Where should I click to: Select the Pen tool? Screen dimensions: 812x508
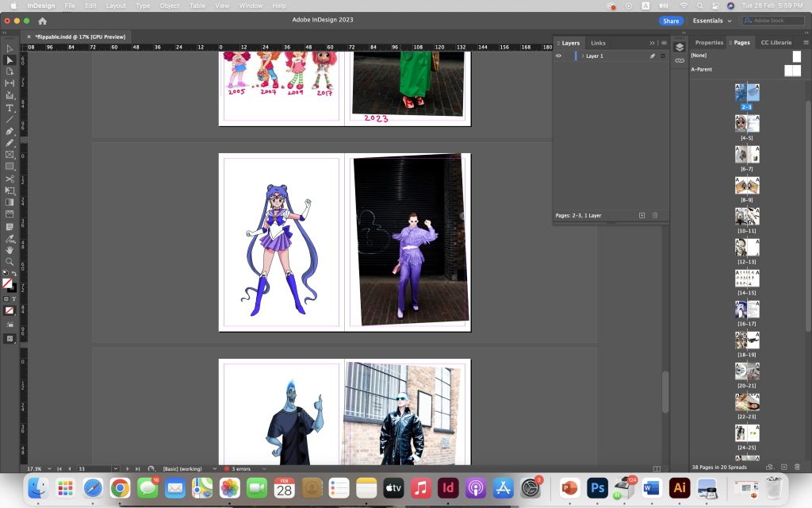click(10, 132)
